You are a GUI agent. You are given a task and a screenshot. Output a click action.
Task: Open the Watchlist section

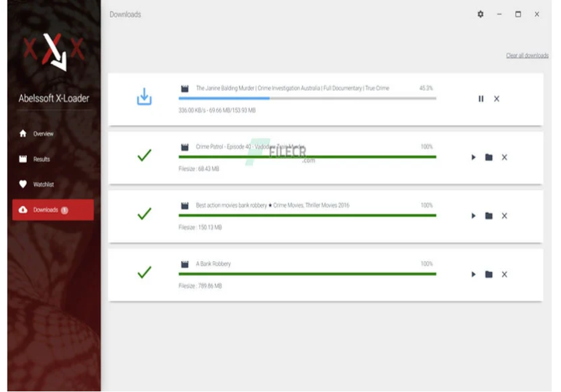click(53, 185)
